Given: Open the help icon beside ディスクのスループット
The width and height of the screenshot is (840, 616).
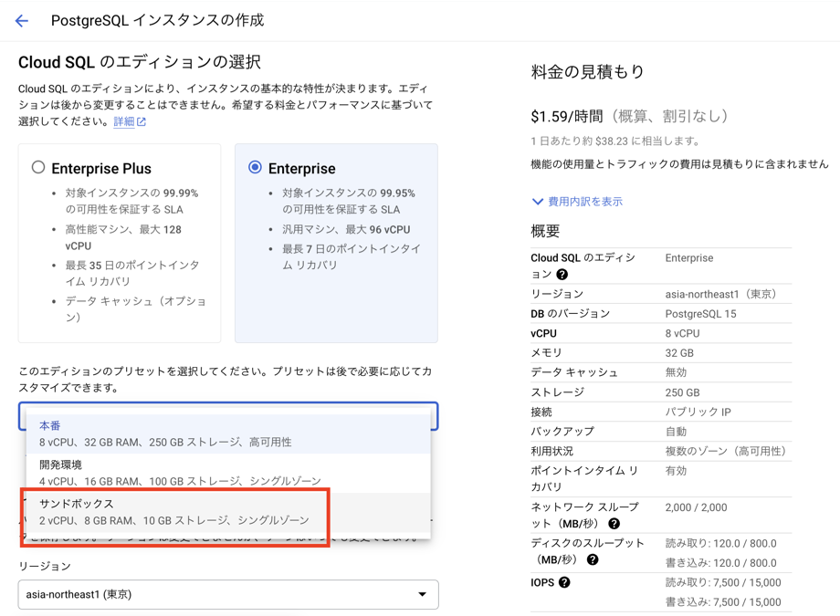Looking at the screenshot, I should coord(592,559).
